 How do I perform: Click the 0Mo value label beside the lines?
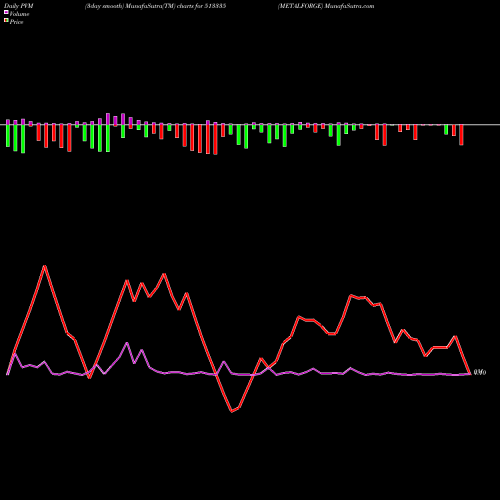coord(480,372)
